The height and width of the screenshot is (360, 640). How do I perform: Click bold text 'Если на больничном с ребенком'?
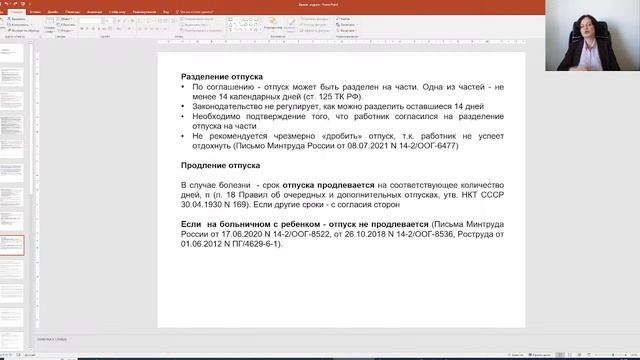(250, 224)
